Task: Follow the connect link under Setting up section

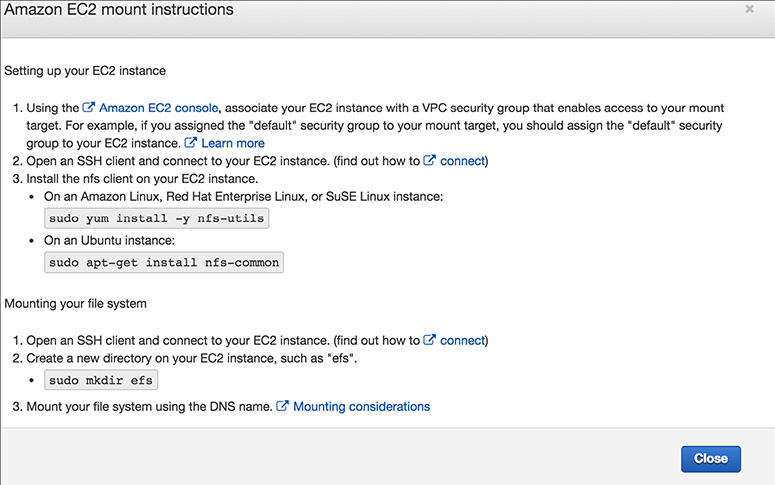Action: 461,161
